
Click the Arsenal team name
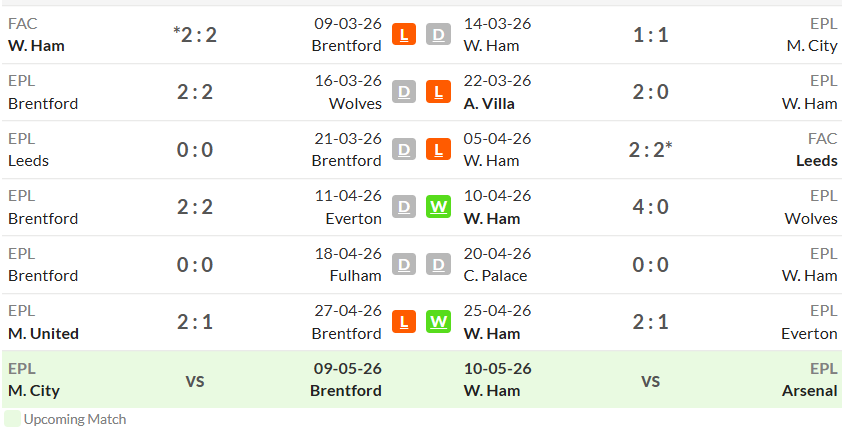(x=809, y=390)
